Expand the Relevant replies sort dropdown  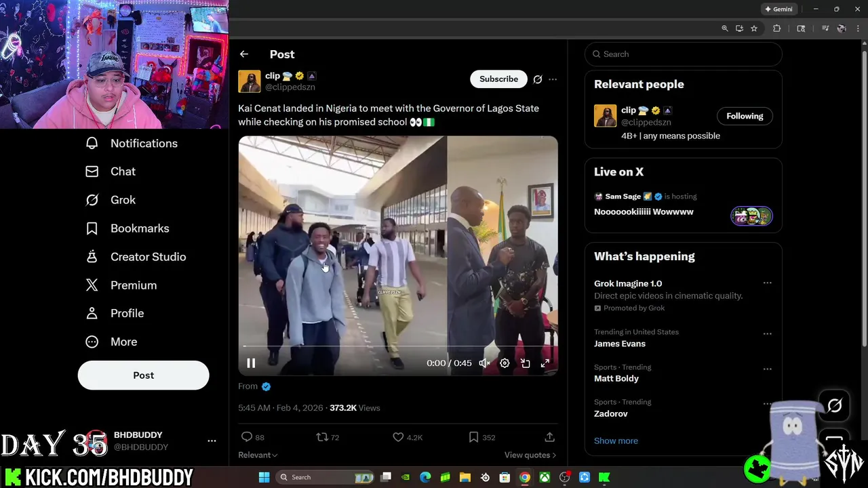click(258, 455)
